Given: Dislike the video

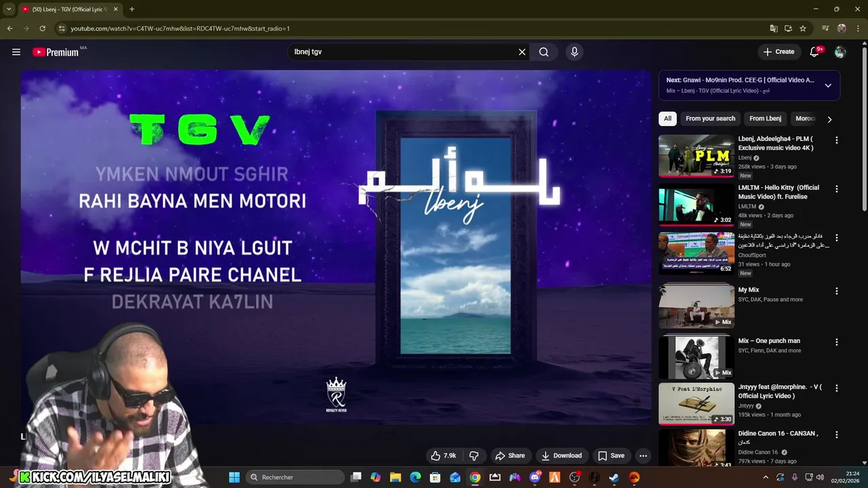Looking at the screenshot, I should (x=474, y=455).
